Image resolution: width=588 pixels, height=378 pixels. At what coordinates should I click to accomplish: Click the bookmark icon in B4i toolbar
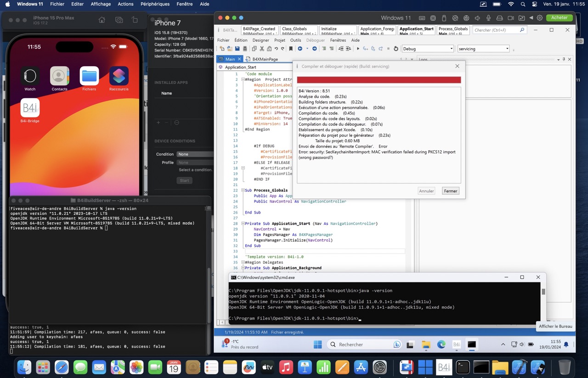[x=291, y=49]
